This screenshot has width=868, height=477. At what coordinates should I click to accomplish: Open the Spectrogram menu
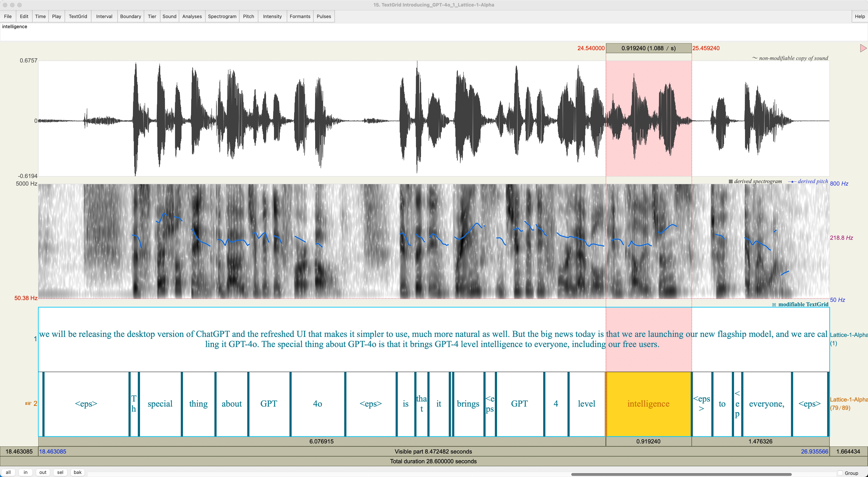[222, 16]
